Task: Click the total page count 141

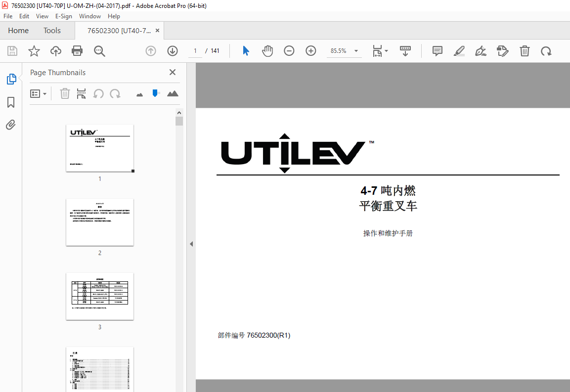Action: click(215, 51)
